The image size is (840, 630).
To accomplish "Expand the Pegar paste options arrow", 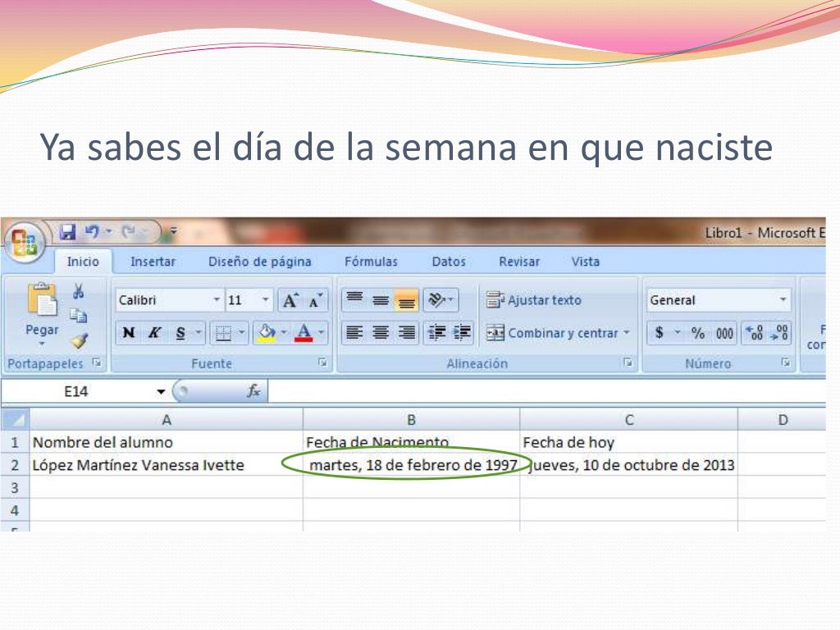I will coord(42,344).
